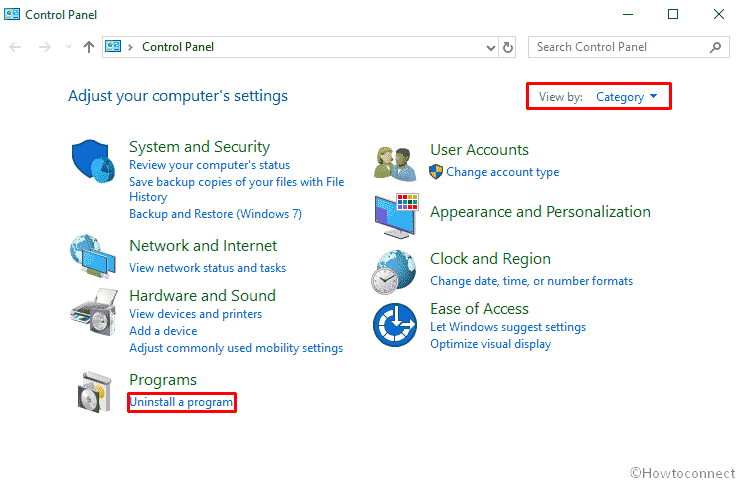Click the Control Panel icon in the address bar
739x484 pixels.
(113, 46)
